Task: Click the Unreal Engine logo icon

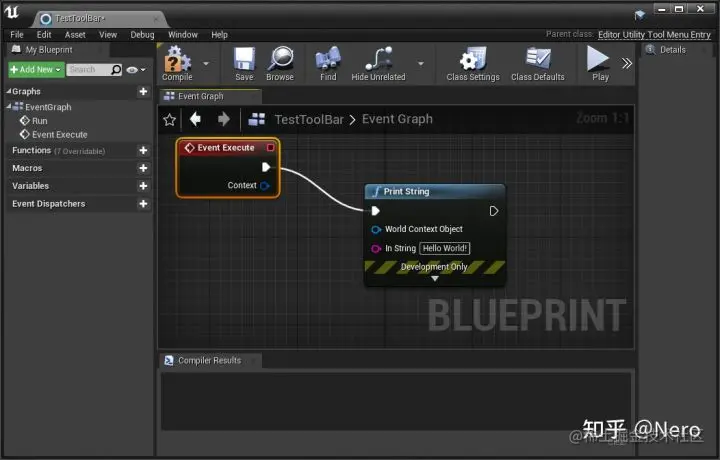Action: pyautogui.click(x=12, y=13)
